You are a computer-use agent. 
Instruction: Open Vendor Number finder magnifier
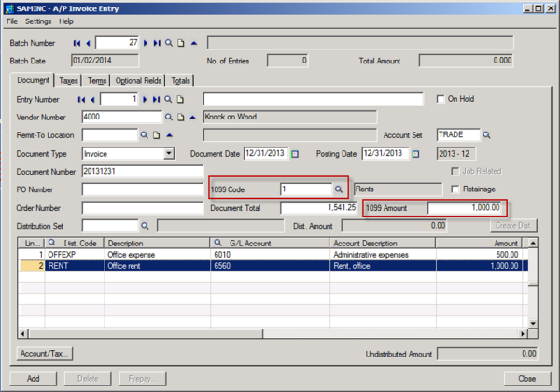pyautogui.click(x=169, y=117)
